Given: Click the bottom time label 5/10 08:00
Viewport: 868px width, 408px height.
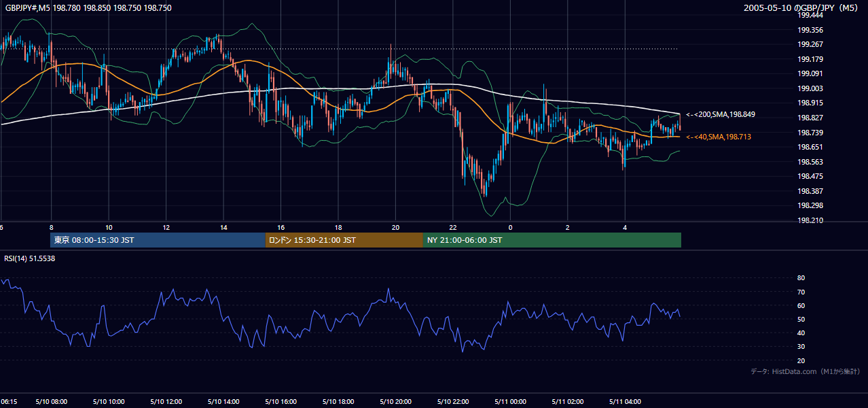Looking at the screenshot, I should click(x=52, y=402).
